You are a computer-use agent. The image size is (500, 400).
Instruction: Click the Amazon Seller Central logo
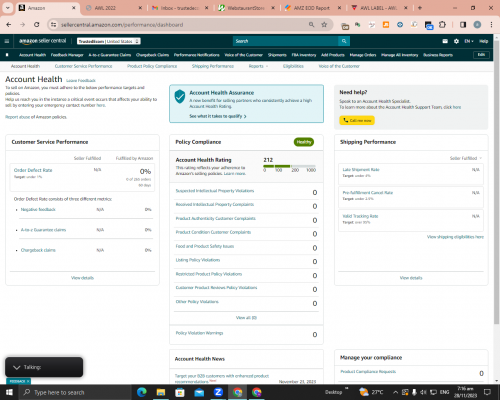coord(42,41)
